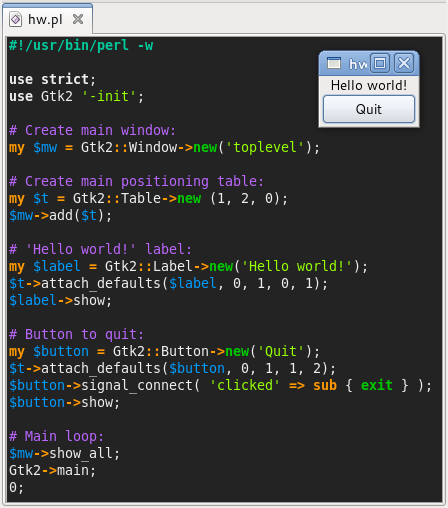Place cursor on the 'use strict;' line
This screenshot has width=448, height=508.
52,79
